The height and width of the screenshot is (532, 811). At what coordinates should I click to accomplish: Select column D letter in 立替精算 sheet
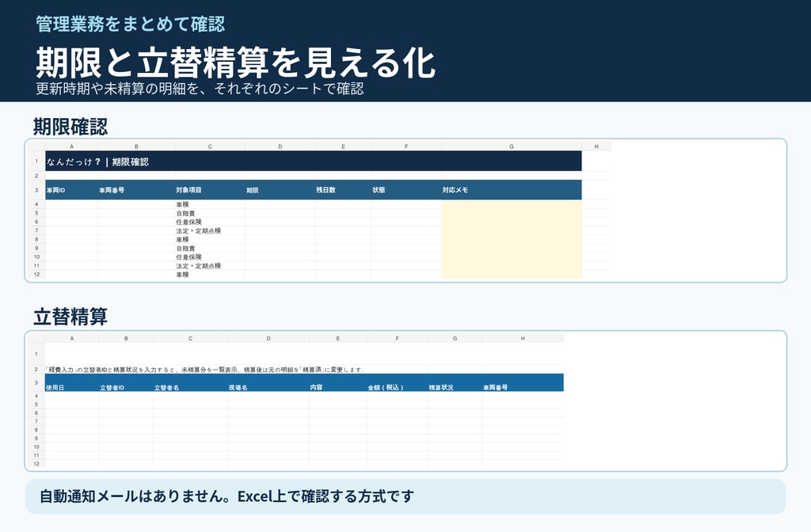pyautogui.click(x=268, y=339)
